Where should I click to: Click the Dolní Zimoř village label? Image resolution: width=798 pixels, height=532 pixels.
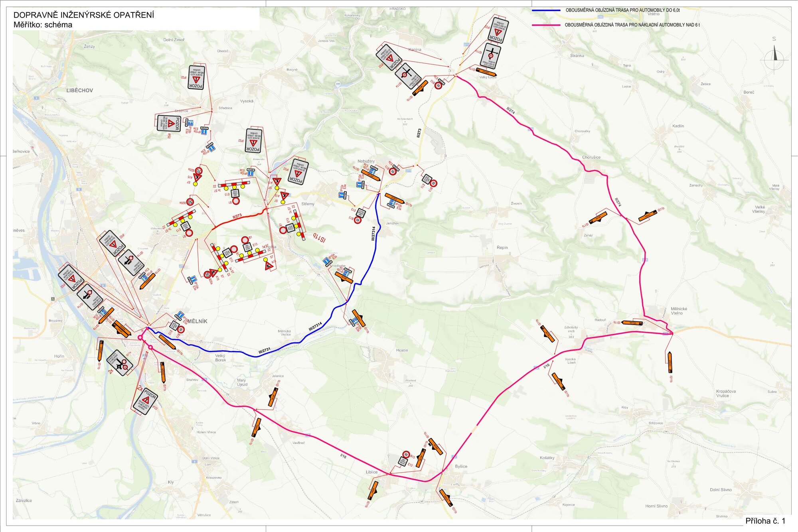pyautogui.click(x=174, y=40)
